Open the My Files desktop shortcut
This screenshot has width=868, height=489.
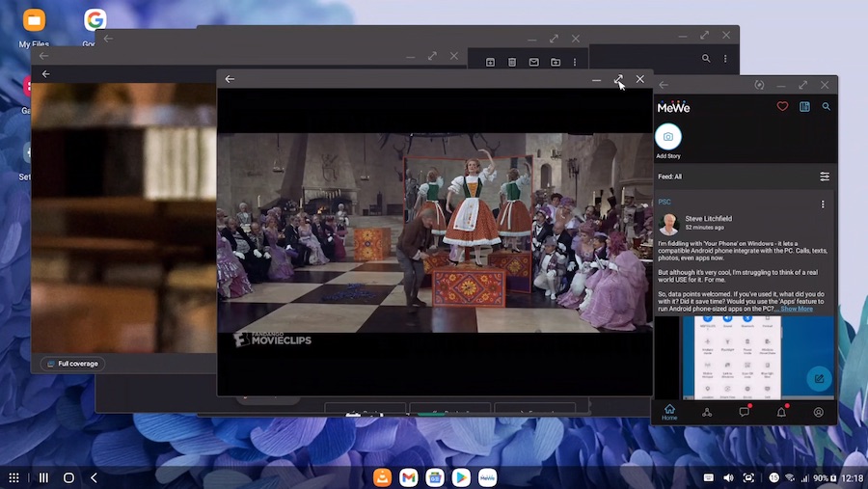pos(34,28)
